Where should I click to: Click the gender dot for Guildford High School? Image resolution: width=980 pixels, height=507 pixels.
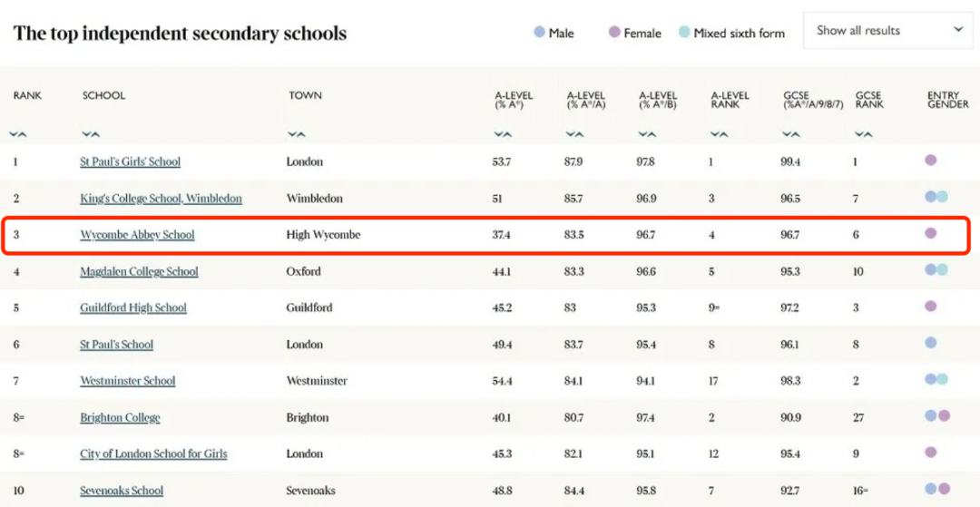click(931, 307)
